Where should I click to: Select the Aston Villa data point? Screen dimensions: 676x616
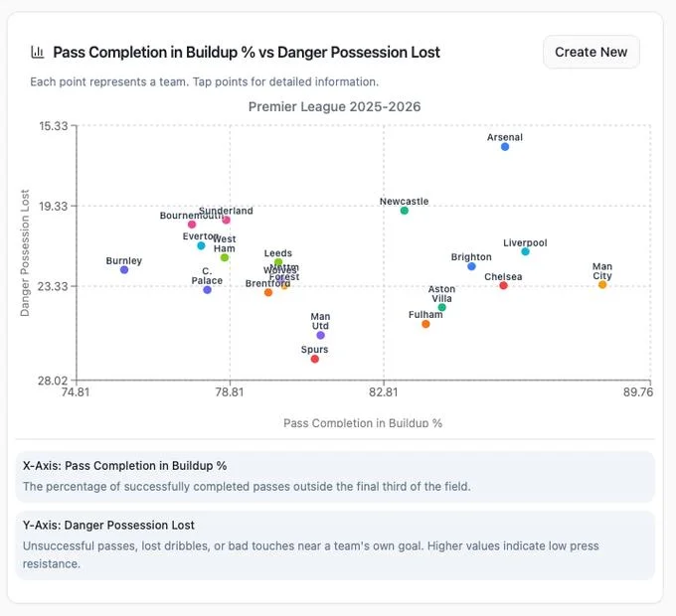pos(441,308)
